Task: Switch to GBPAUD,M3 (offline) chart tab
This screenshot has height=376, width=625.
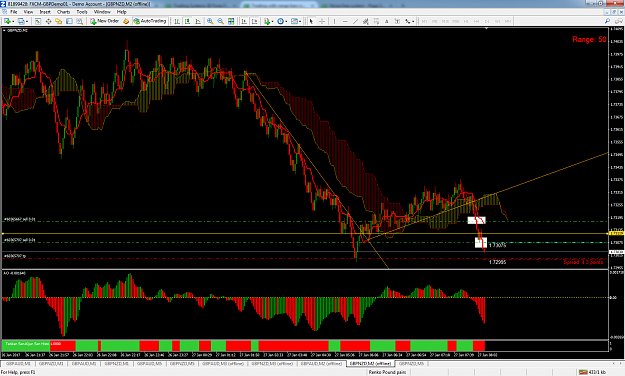Action: (223, 364)
